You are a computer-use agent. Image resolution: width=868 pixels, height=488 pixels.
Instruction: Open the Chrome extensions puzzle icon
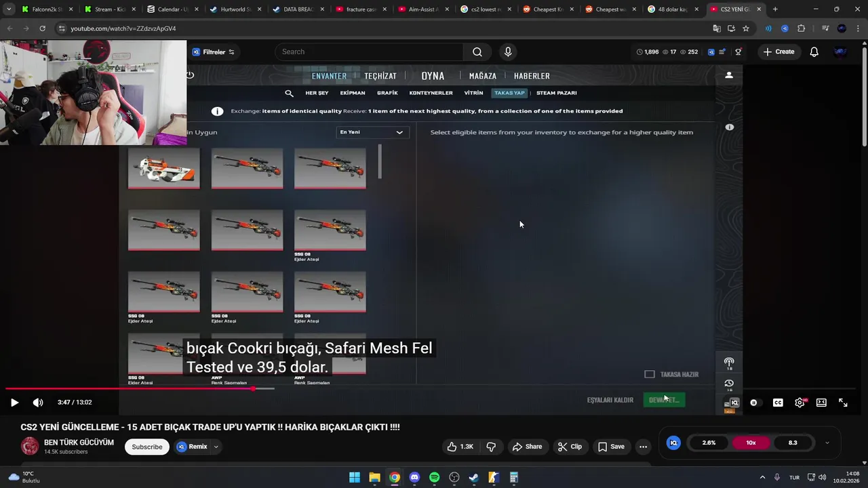pos(802,28)
